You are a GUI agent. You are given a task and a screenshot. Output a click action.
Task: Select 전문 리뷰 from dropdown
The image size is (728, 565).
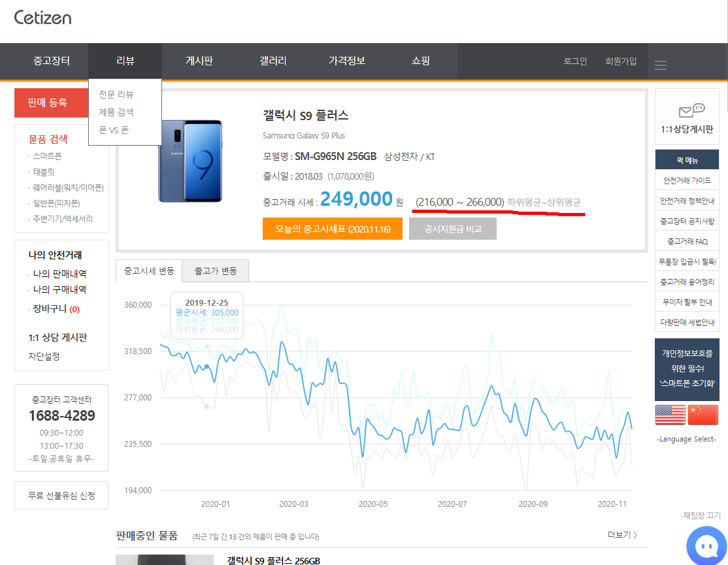116,95
